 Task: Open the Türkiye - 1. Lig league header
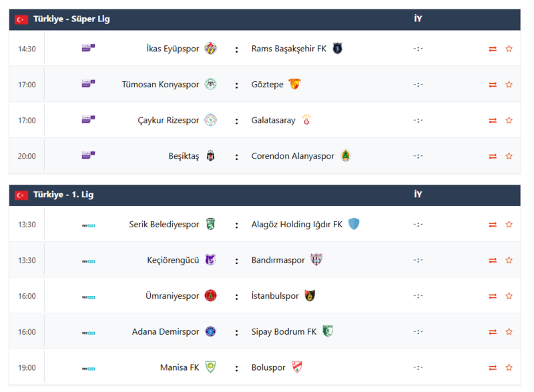click(x=63, y=195)
